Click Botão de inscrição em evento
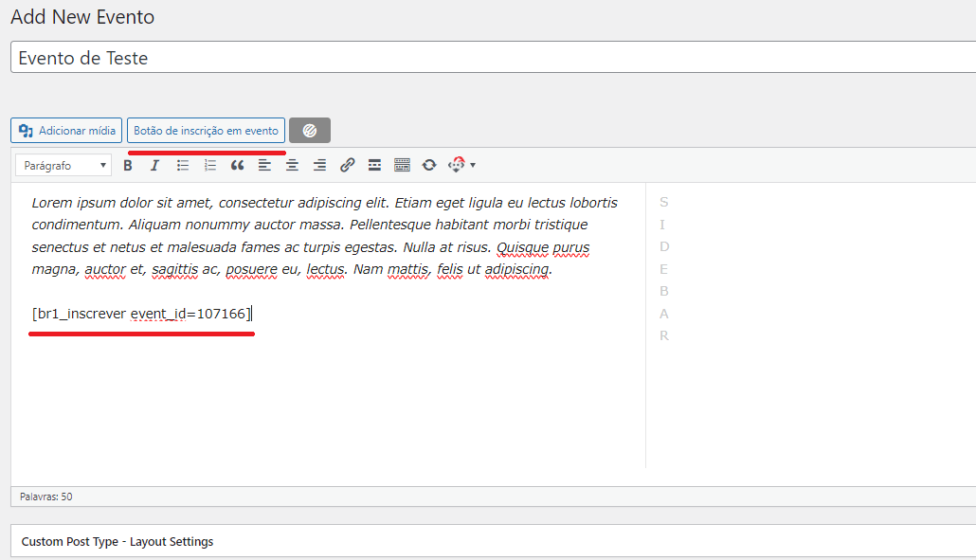The height and width of the screenshot is (560, 976). pos(206,131)
